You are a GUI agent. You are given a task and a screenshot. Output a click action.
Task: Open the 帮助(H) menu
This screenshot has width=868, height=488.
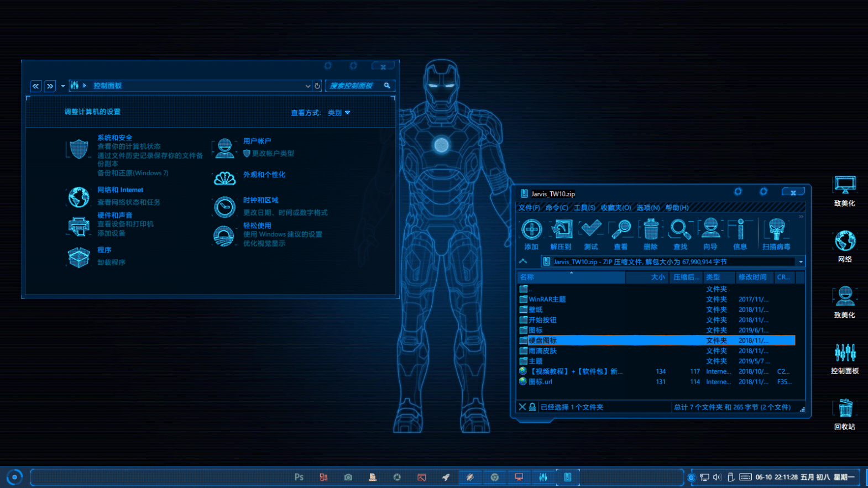point(677,208)
